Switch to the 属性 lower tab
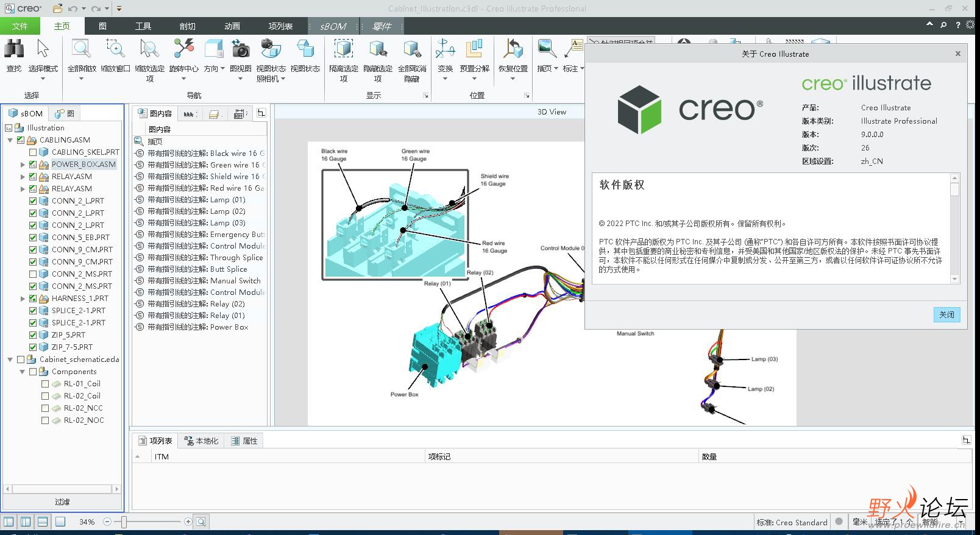The image size is (980, 535). [x=244, y=441]
